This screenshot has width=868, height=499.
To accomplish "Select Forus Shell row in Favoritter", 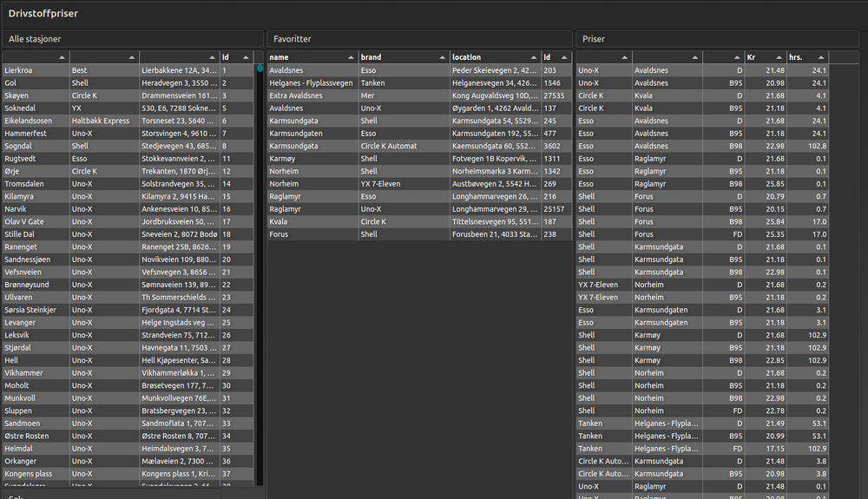I will point(312,234).
